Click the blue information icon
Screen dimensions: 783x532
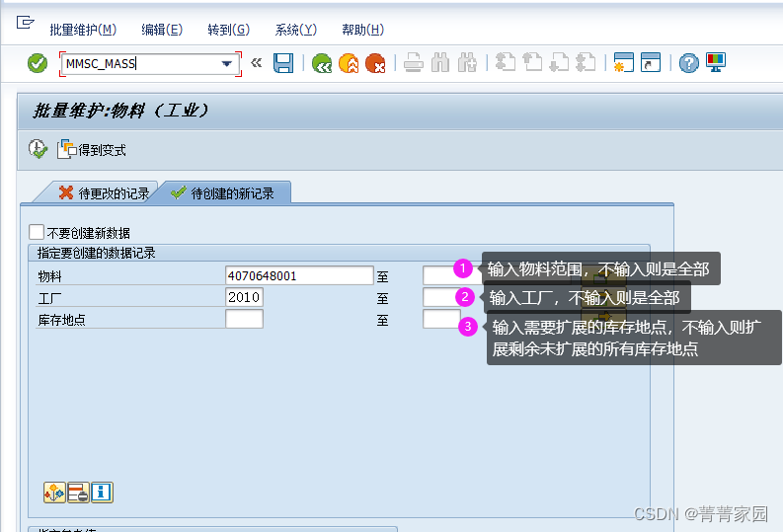tap(102, 493)
